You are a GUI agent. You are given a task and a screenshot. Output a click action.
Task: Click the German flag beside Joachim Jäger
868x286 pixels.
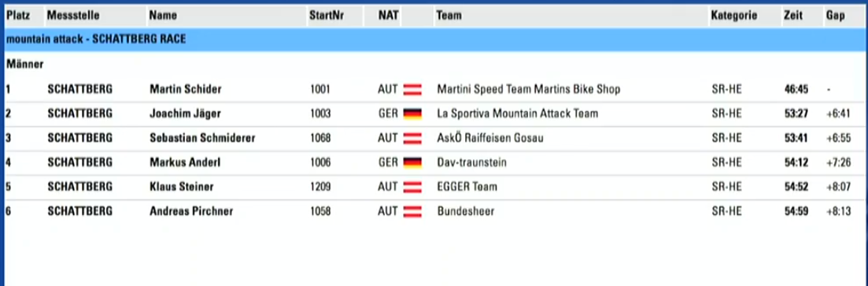412,113
